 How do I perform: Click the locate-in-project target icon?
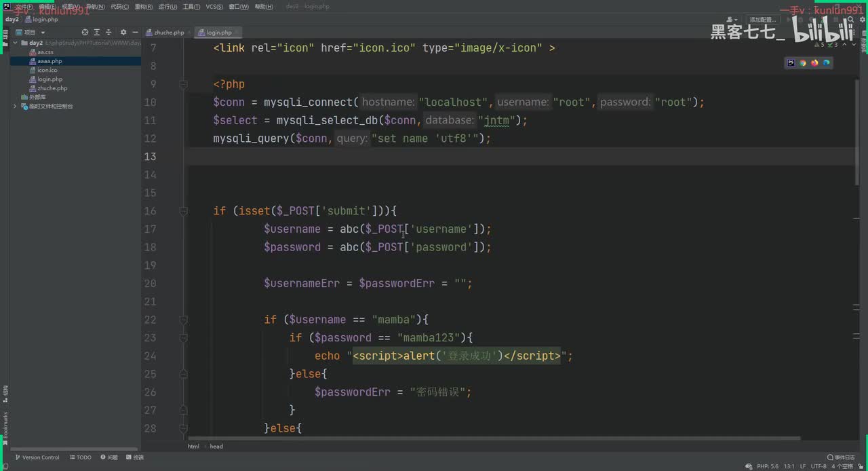click(x=85, y=32)
